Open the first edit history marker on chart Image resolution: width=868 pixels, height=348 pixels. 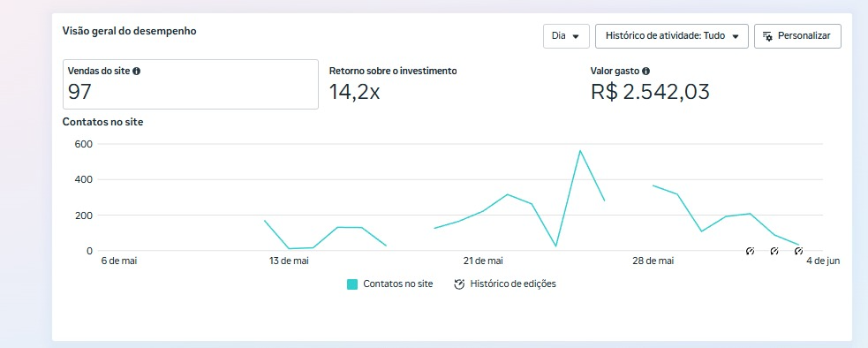(x=750, y=251)
